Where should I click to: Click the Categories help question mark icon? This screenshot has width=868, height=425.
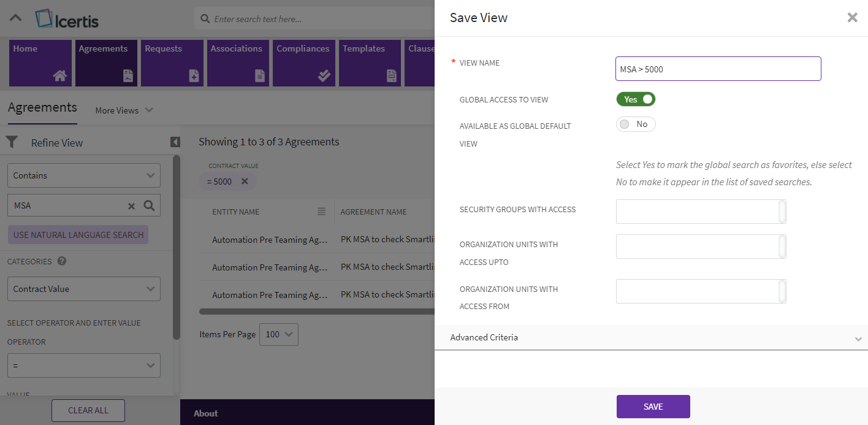click(61, 261)
